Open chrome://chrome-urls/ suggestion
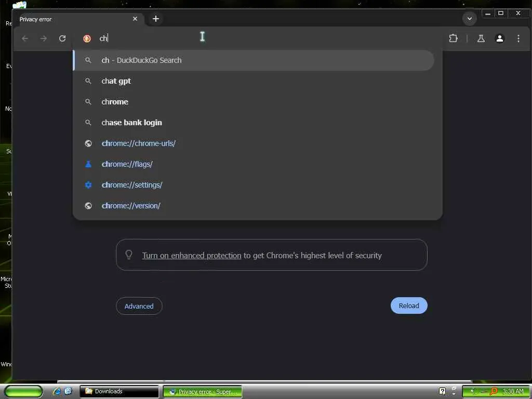 tap(254, 143)
